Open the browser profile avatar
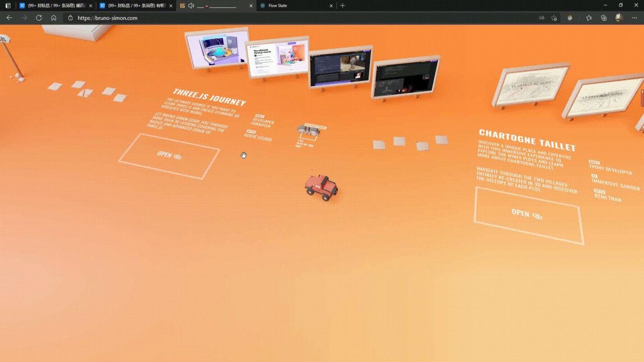 pos(619,18)
